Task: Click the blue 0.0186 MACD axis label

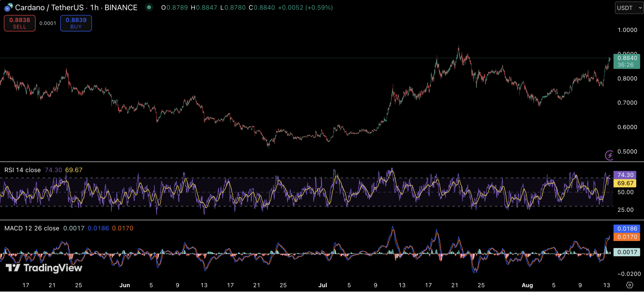Action: coord(627,229)
